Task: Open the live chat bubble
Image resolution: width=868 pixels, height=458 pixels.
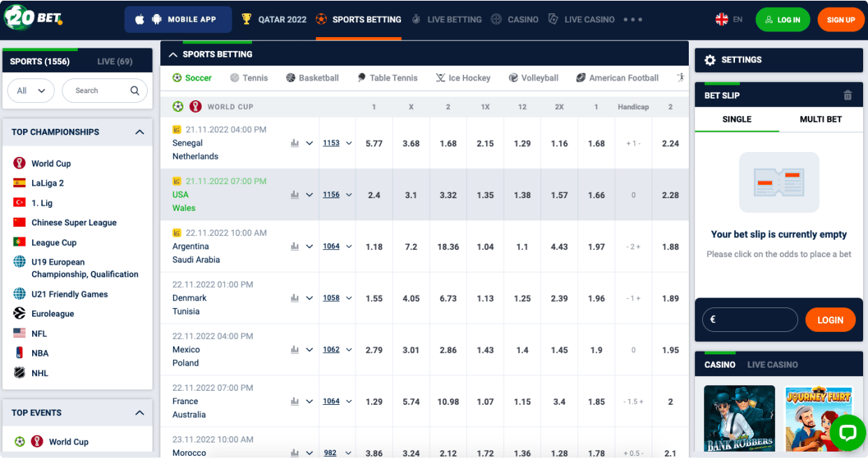Action: click(x=847, y=433)
